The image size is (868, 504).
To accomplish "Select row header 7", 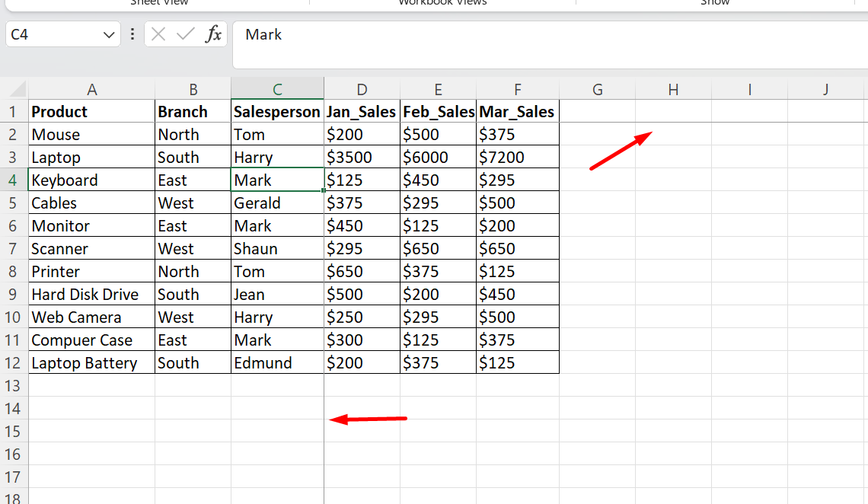I will pos(13,248).
